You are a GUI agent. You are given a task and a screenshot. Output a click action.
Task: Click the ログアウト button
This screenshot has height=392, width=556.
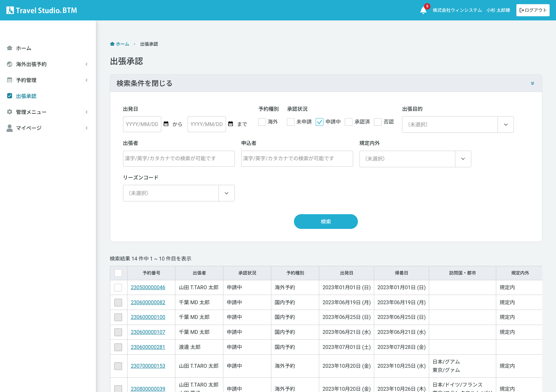[533, 10]
